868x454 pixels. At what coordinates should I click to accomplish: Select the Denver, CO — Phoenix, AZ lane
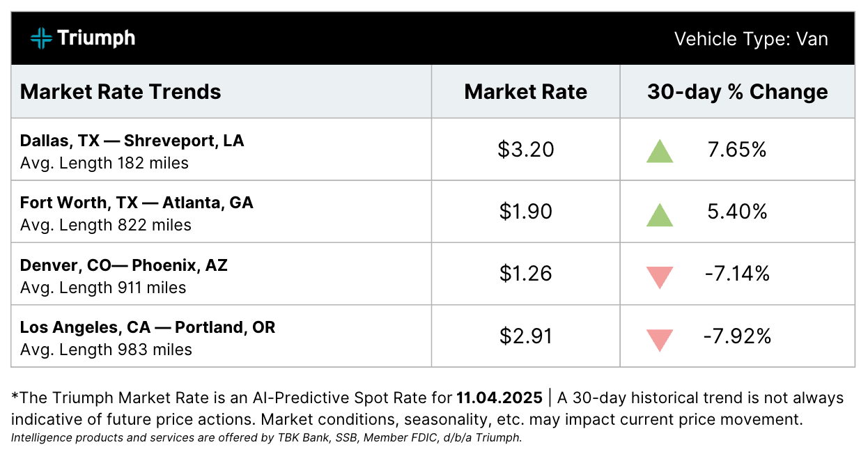124,265
